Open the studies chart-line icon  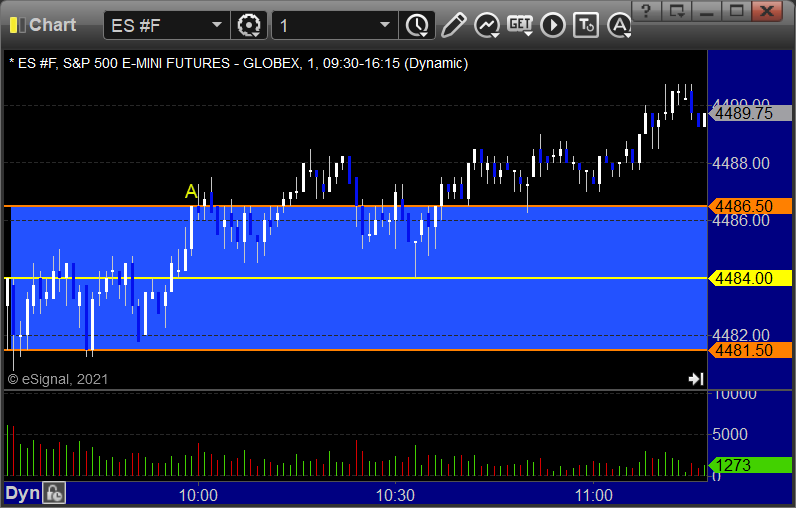[x=487, y=25]
